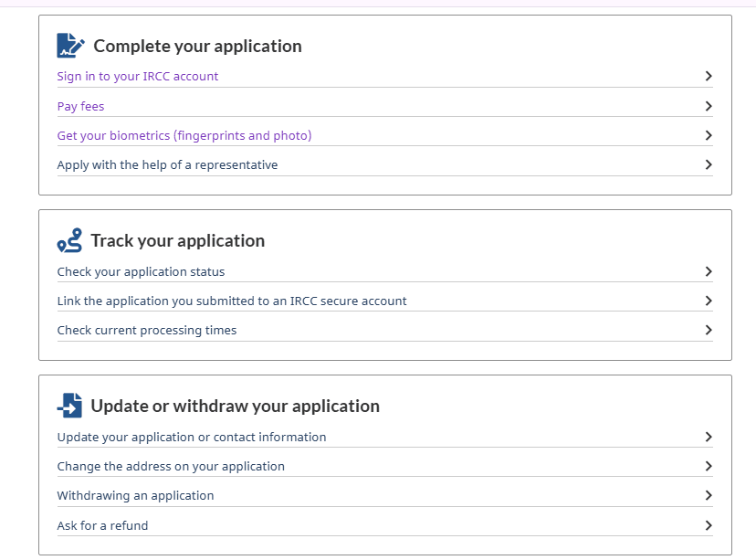Image resolution: width=756 pixels, height=560 pixels.
Task: Open Check your application status link
Action: (141, 271)
